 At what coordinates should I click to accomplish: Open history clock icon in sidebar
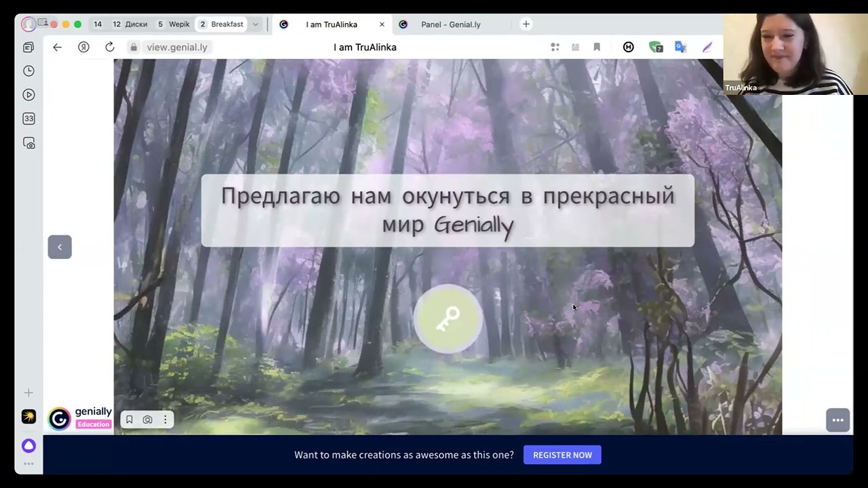(28, 71)
